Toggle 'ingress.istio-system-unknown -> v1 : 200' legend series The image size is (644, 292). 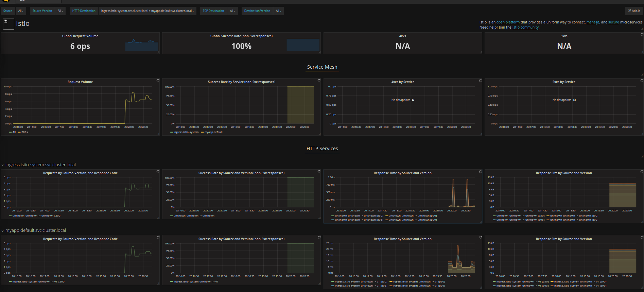coord(38,282)
